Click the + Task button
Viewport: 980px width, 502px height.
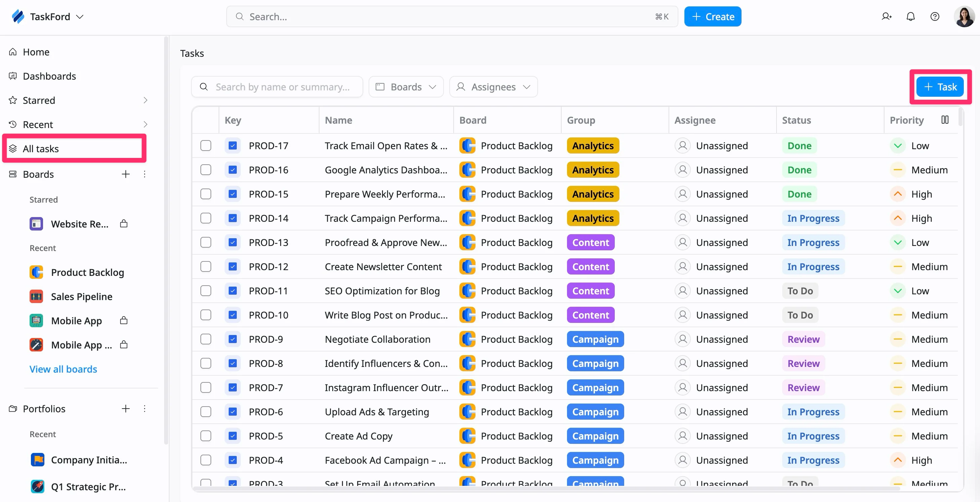click(x=940, y=87)
